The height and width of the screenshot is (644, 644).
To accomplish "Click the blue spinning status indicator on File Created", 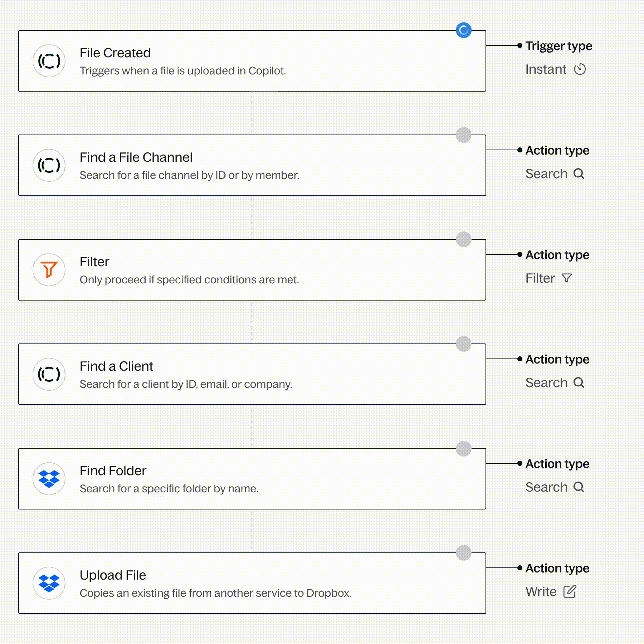I will pyautogui.click(x=463, y=30).
